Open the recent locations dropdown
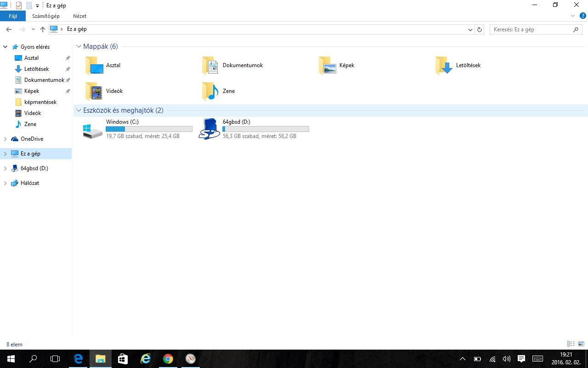The width and height of the screenshot is (588, 368). coord(33,29)
